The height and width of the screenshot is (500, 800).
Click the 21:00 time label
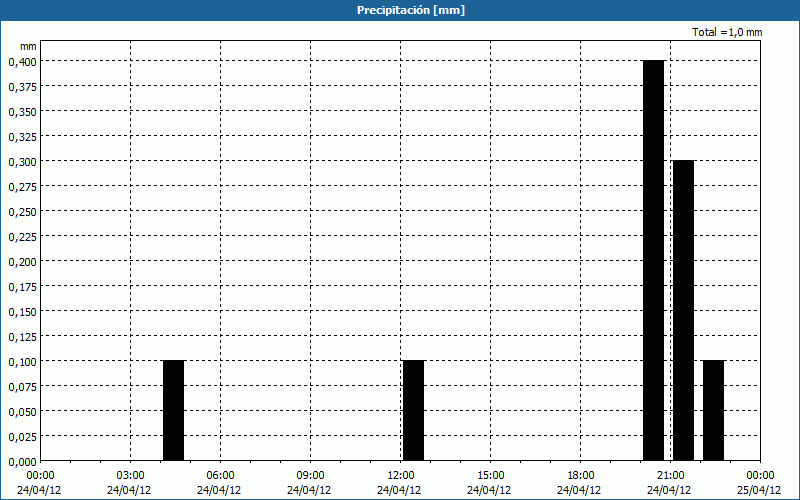click(x=670, y=476)
